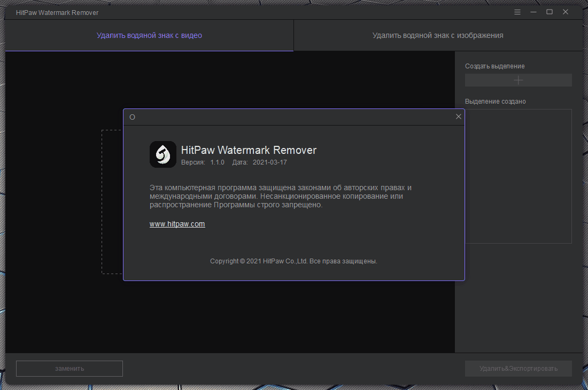This screenshot has height=390, width=588.
Task: Select the version 1.1.0 text
Action: click(x=217, y=162)
